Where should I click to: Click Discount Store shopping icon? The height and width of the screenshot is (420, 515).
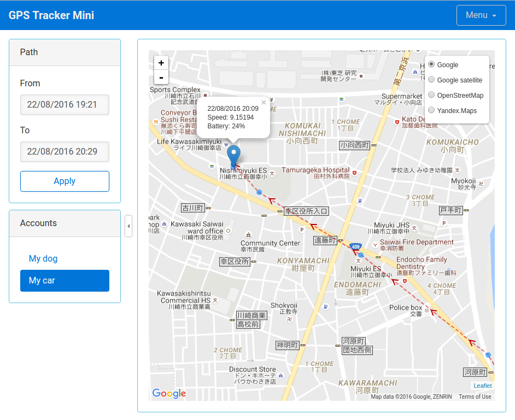(280, 376)
